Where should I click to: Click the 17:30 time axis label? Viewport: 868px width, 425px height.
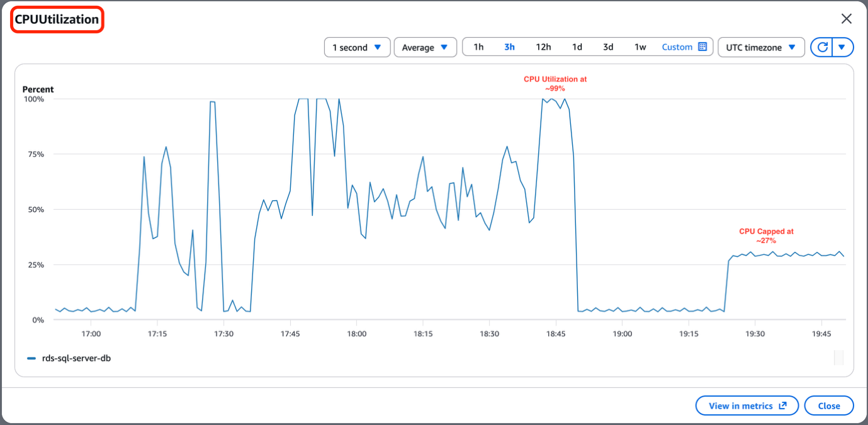[224, 334]
